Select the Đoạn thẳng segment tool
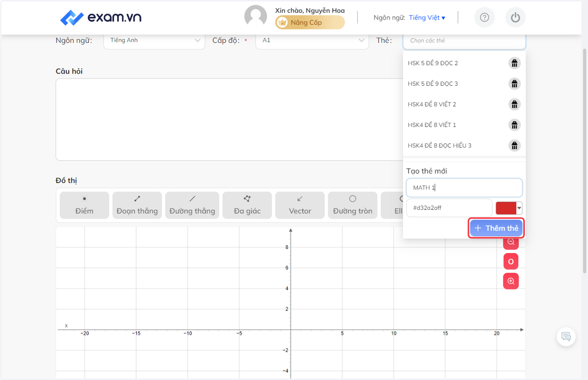The width and height of the screenshot is (588, 380). 137,205
